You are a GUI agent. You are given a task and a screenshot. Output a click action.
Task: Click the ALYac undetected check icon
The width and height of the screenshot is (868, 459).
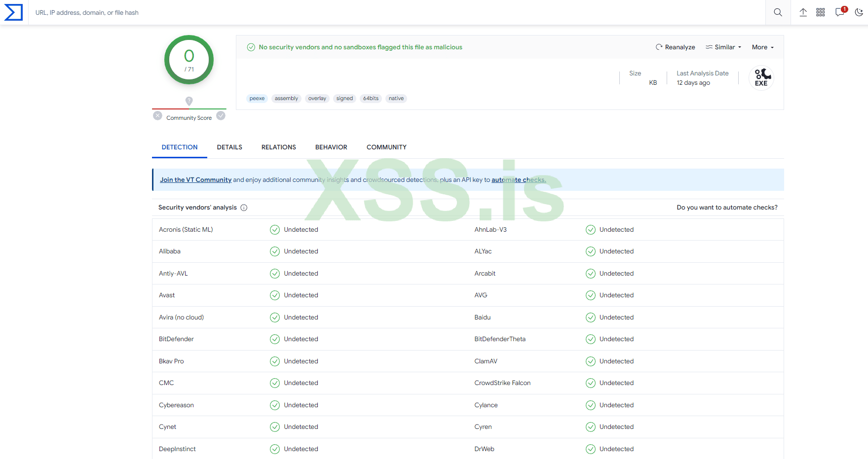[x=591, y=251]
